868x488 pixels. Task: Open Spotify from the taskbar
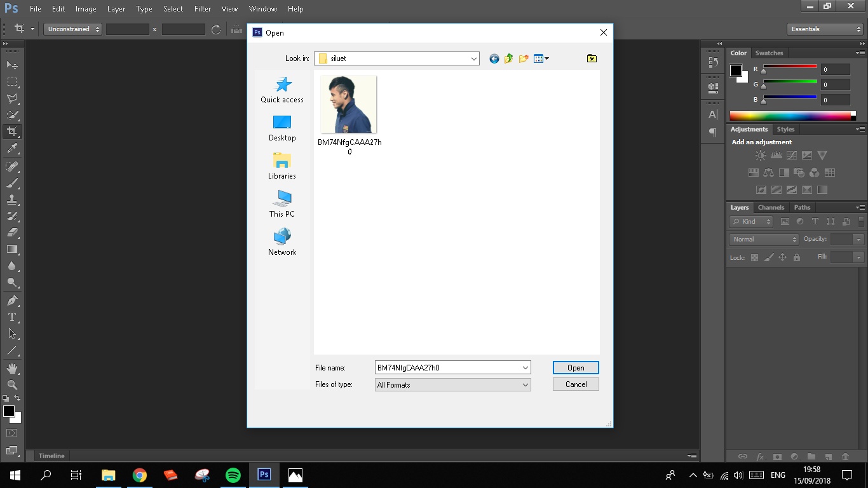tap(233, 475)
